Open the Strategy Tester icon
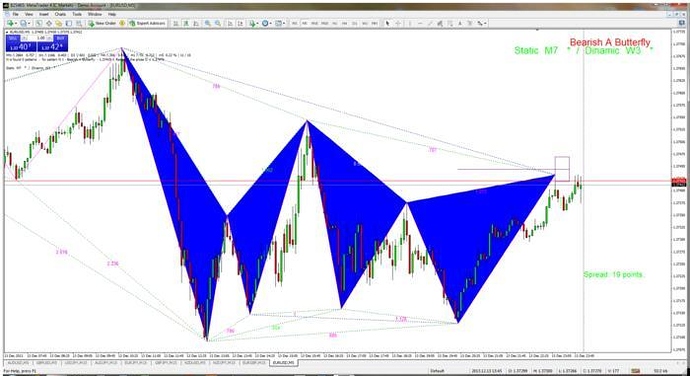This screenshot has width=690, height=376. pos(79,23)
